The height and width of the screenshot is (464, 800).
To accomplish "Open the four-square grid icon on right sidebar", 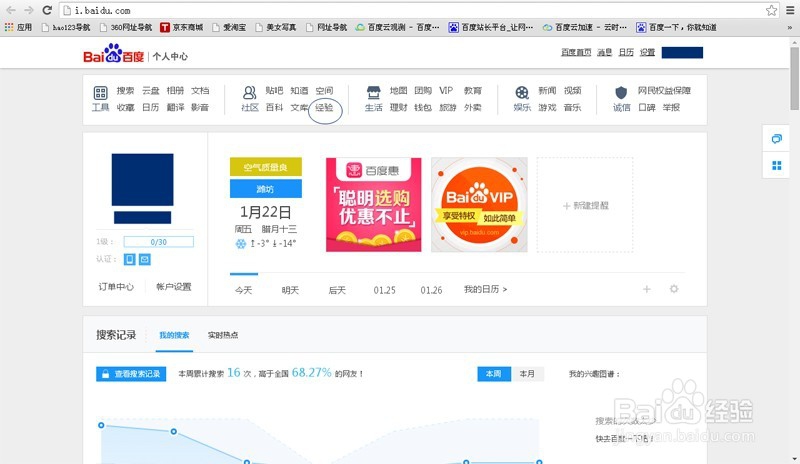I will point(777,165).
